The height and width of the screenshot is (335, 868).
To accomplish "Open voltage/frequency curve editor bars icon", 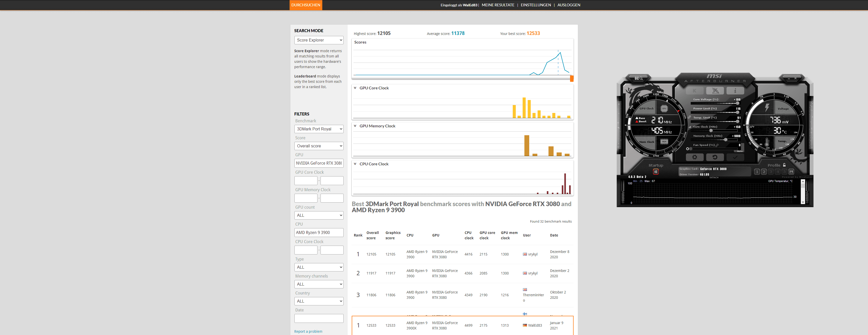I will (690, 127).
